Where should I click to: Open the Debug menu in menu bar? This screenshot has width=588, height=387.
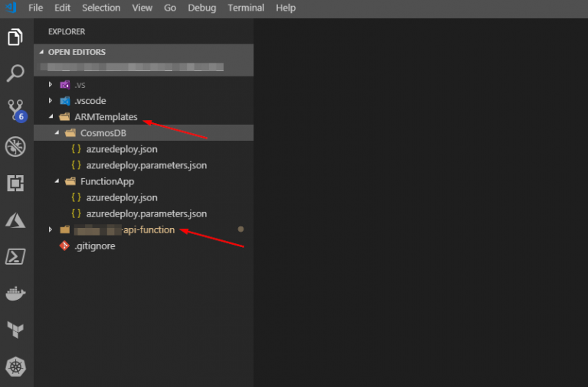tap(202, 8)
